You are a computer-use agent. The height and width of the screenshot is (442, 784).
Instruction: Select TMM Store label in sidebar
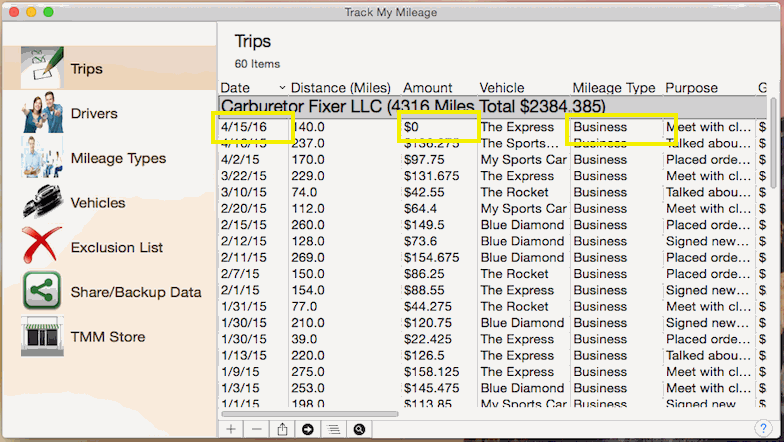click(x=108, y=337)
